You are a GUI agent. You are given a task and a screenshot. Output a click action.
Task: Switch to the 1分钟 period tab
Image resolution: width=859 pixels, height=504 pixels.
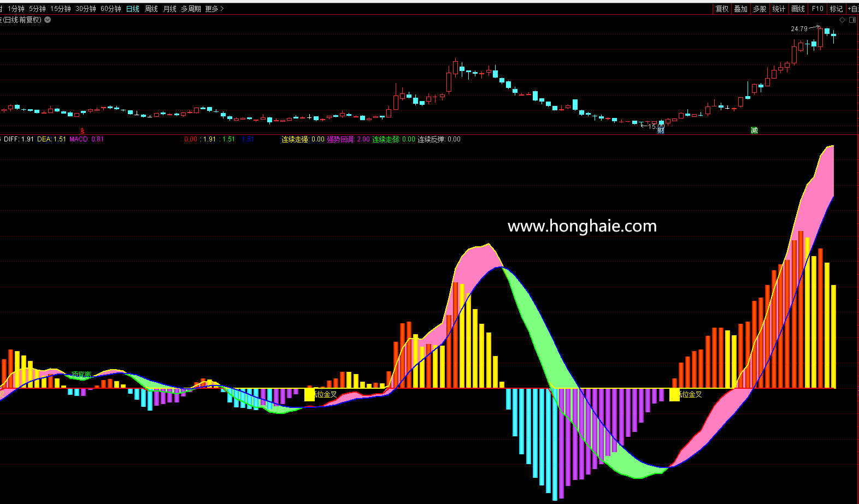pyautogui.click(x=16, y=9)
